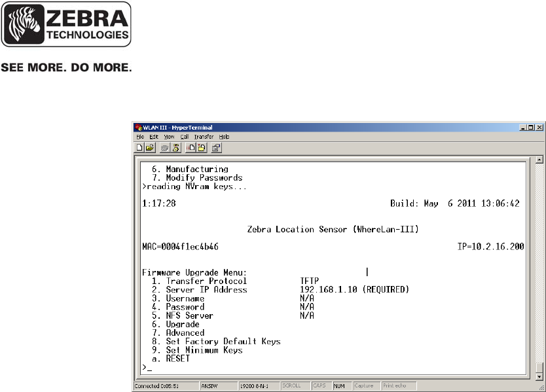Click '8. Set Factory Default Keys'
The image size is (546, 392).
[216, 342]
